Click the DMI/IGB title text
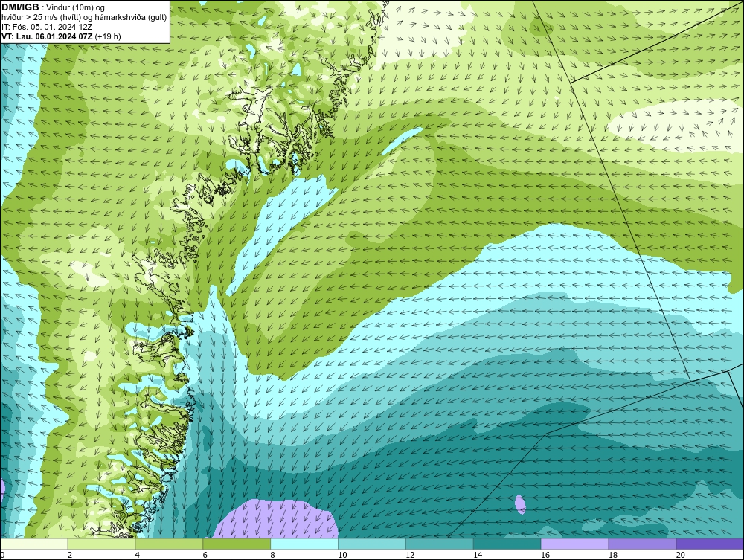 pyautogui.click(x=20, y=7)
